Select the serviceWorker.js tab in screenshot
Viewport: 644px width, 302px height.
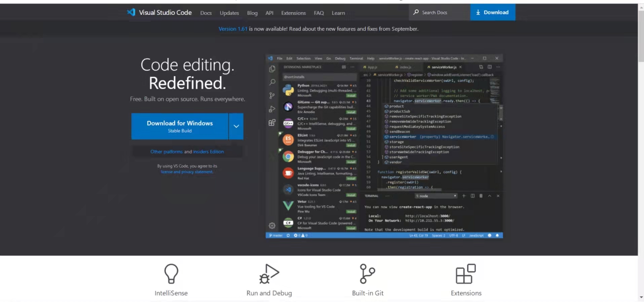click(444, 67)
